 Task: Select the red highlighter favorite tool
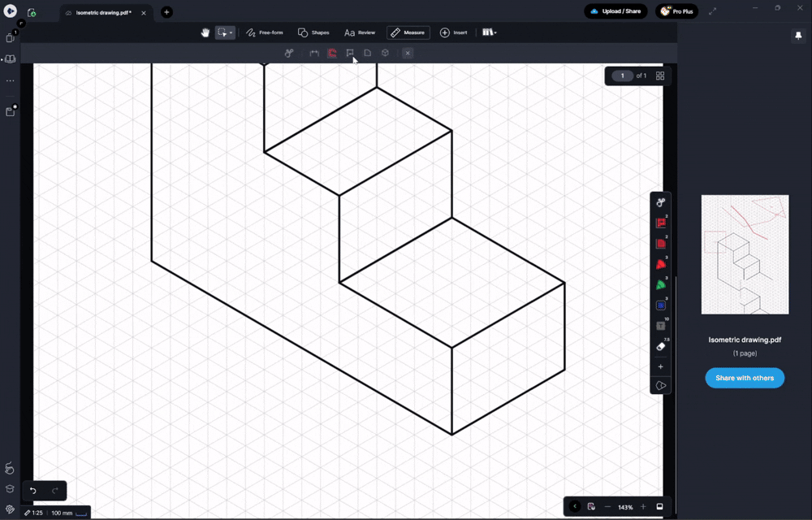[x=660, y=265]
